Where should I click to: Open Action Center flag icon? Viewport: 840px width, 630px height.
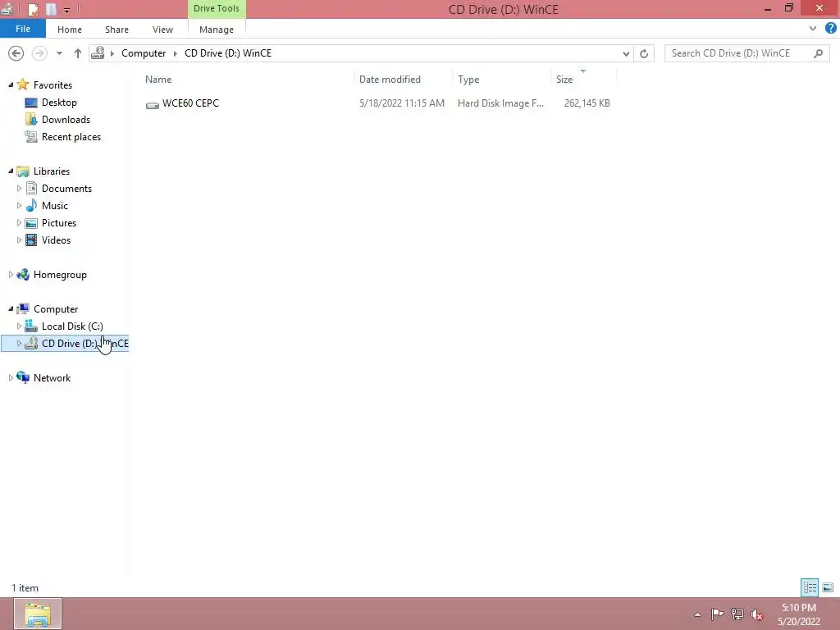pyautogui.click(x=717, y=614)
